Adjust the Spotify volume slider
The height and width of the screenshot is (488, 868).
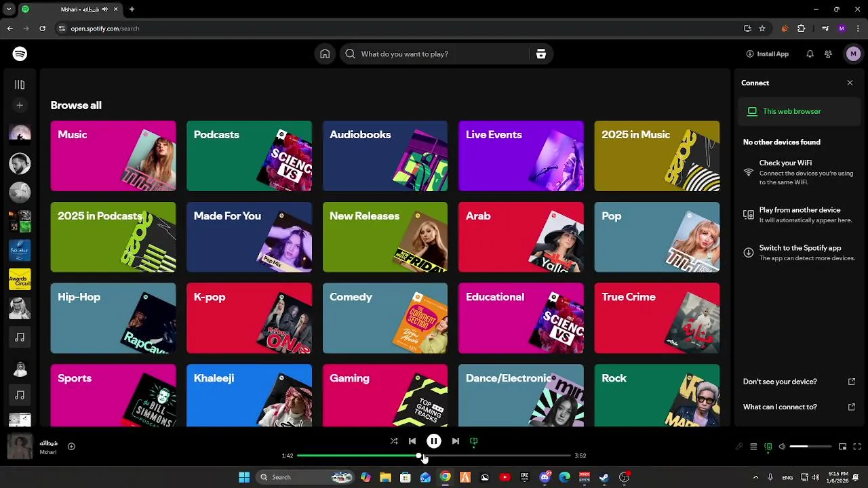[x=810, y=447]
